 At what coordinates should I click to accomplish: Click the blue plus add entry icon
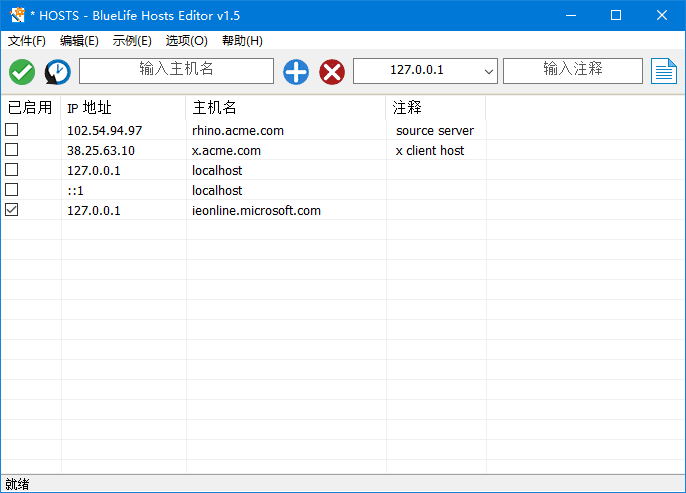pos(296,71)
